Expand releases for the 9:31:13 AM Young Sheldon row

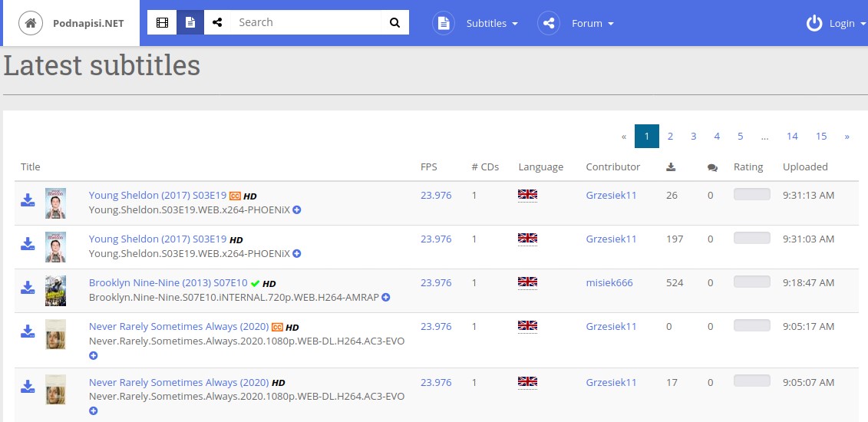[297, 210]
